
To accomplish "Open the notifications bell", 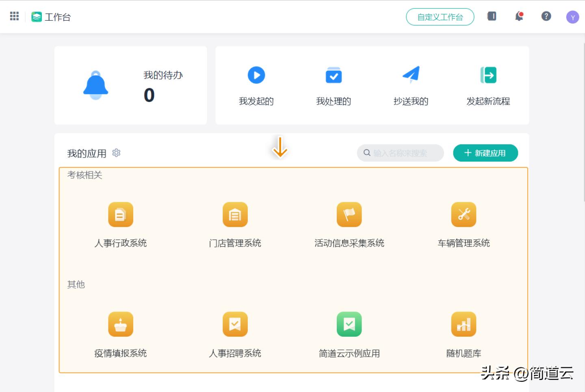I will click(518, 16).
